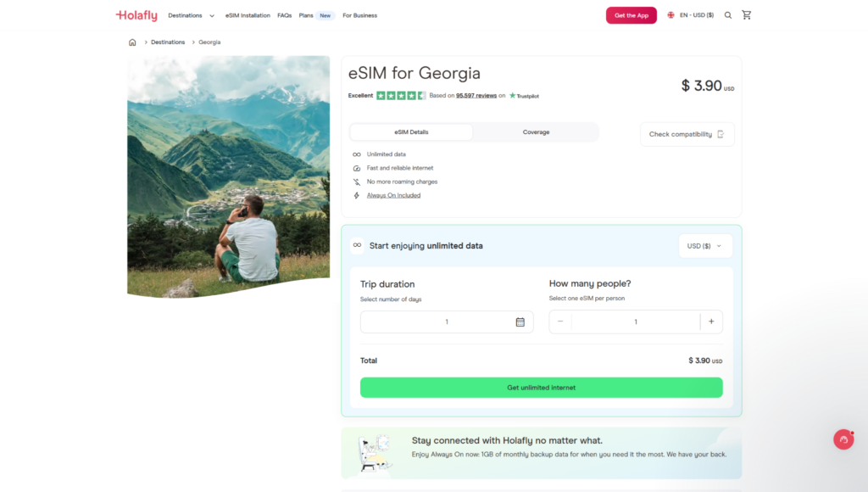Click the people quantity value field

tap(636, 321)
